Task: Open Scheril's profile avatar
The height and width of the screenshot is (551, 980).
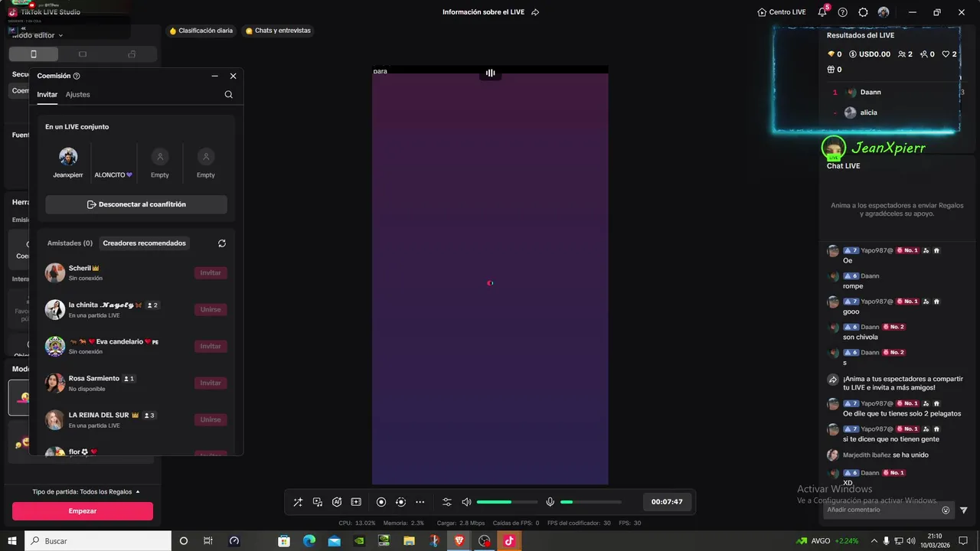Action: coord(55,273)
